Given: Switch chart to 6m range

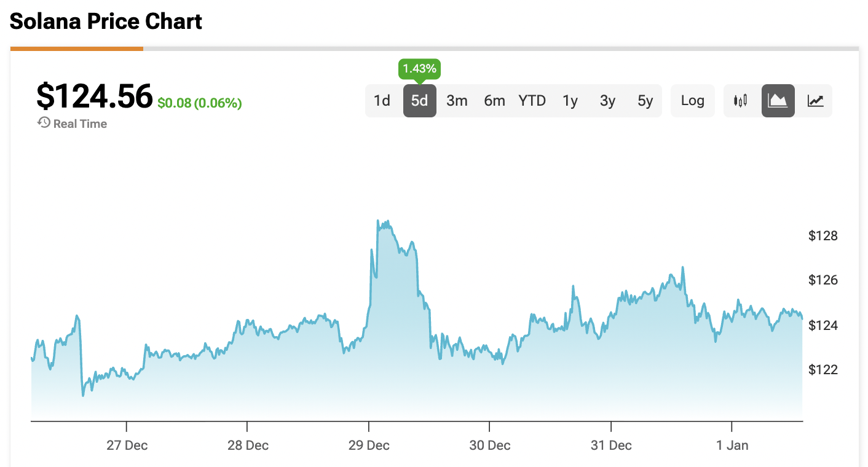Looking at the screenshot, I should (x=494, y=101).
